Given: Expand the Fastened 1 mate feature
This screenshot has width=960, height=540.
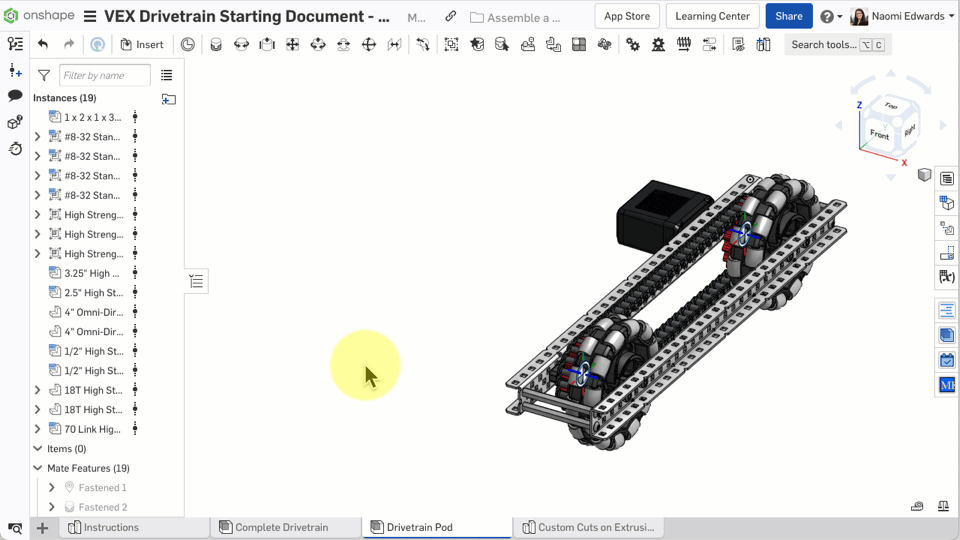Looking at the screenshot, I should coord(52,488).
